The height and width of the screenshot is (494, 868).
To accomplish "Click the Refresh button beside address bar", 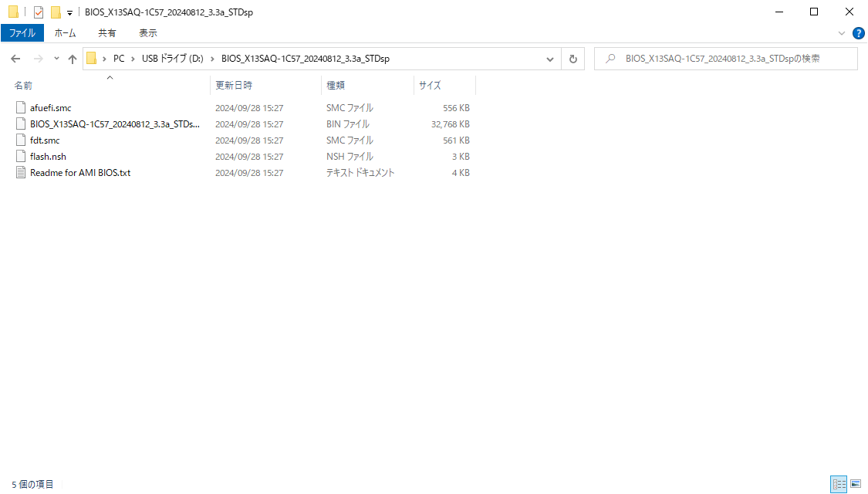I will coord(572,59).
